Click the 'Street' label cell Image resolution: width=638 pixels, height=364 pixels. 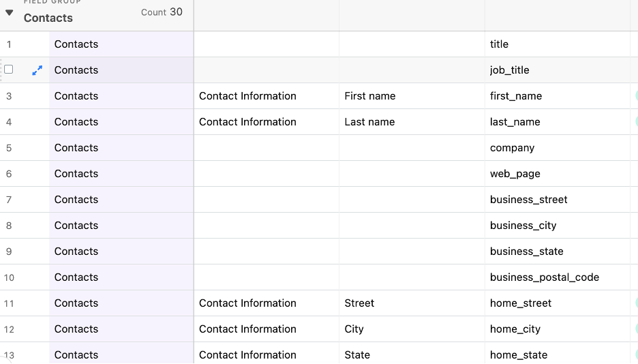[359, 303]
